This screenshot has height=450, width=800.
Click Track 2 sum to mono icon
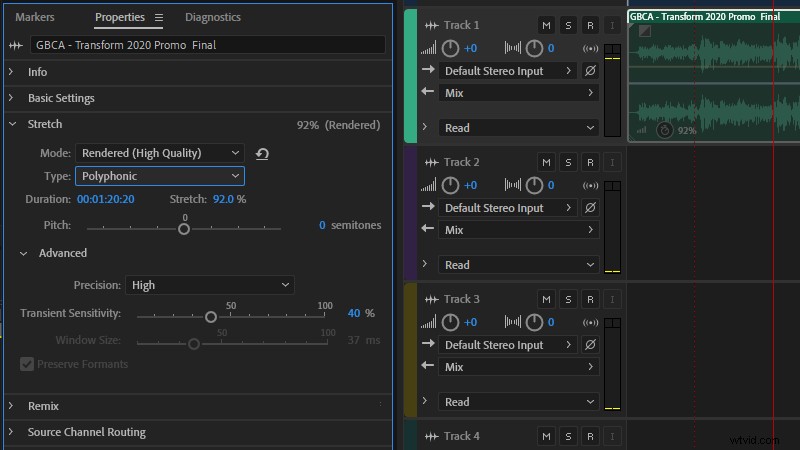pos(590,185)
